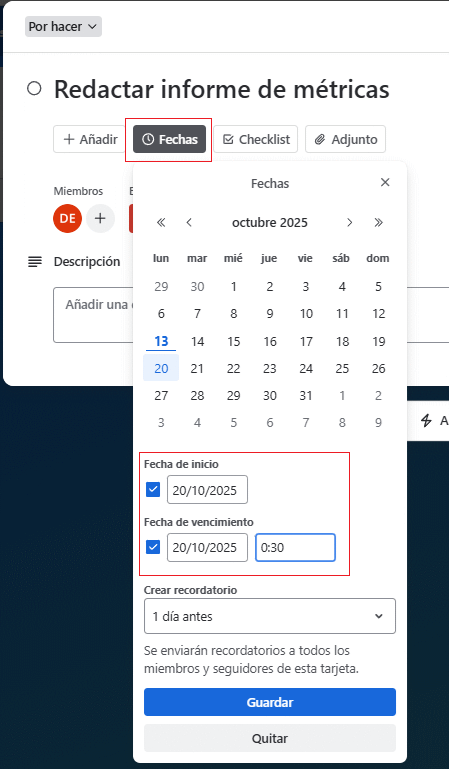
Task: Click the due date input field
Action: coord(207,547)
